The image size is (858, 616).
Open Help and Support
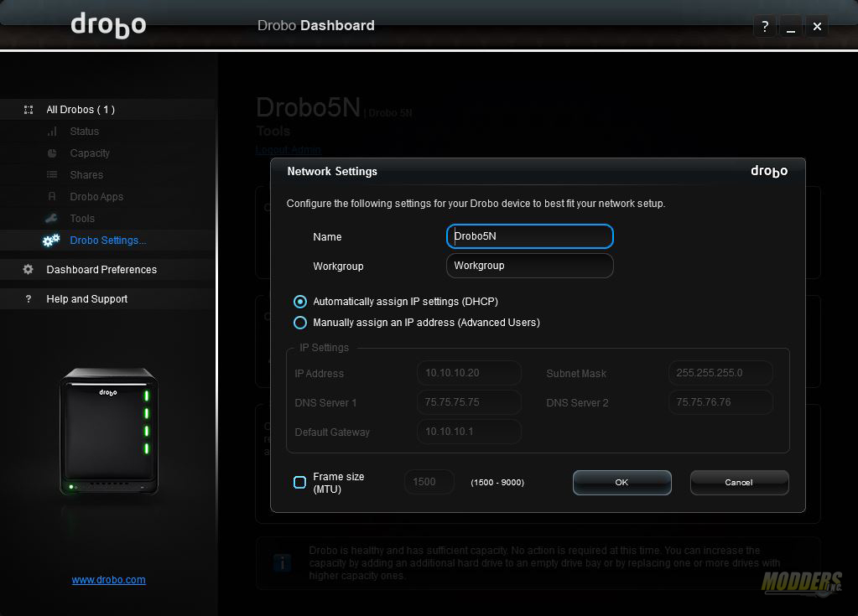pos(86,299)
